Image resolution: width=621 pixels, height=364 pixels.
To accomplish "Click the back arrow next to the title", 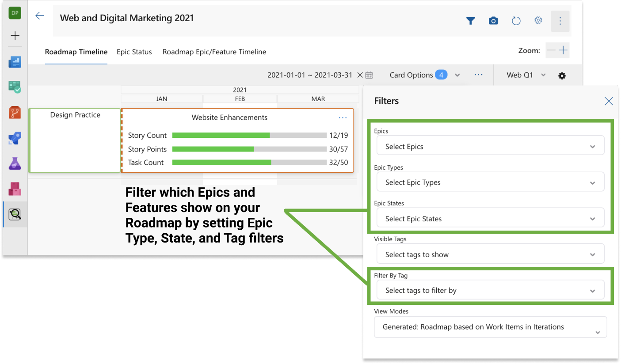I will point(40,15).
